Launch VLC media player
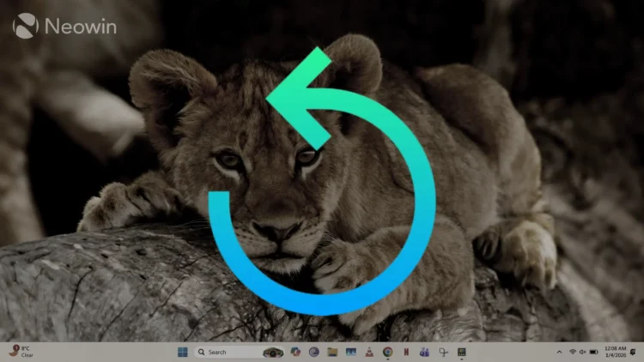This screenshot has width=644, height=362. tap(368, 352)
